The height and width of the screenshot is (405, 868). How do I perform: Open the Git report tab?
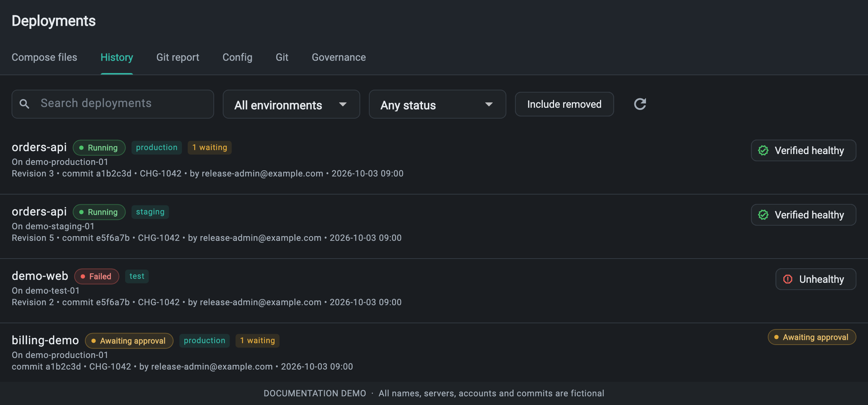(178, 57)
